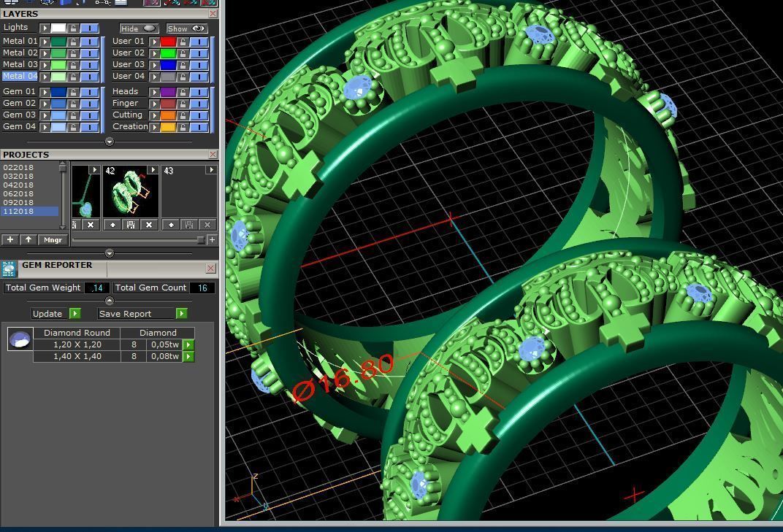Click the lock icon on the Cutting layer
The image size is (783, 532).
183,115
